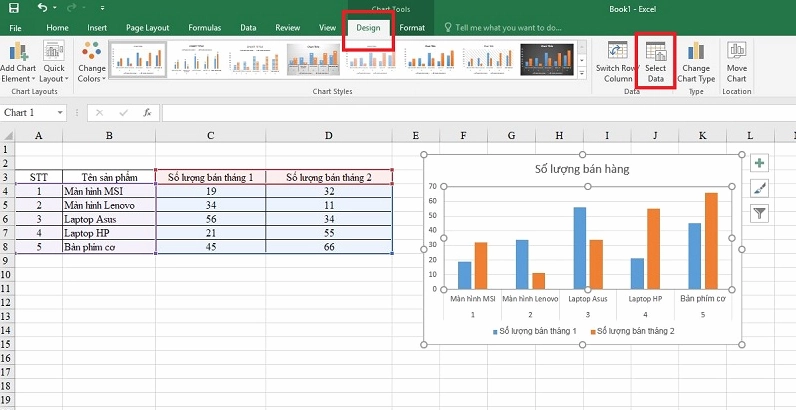Click cell 'Laptop Asus' in table
This screenshot has height=410, width=796.
[109, 219]
